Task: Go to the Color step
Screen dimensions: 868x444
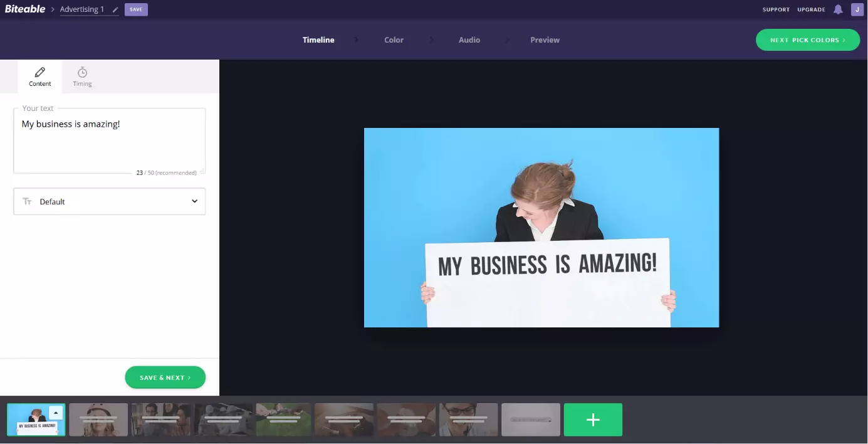Action: click(394, 40)
